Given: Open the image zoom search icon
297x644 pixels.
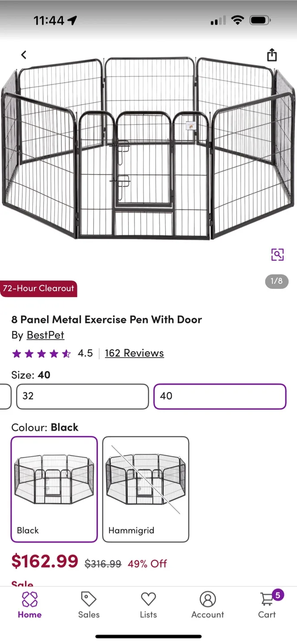Looking at the screenshot, I should (277, 254).
